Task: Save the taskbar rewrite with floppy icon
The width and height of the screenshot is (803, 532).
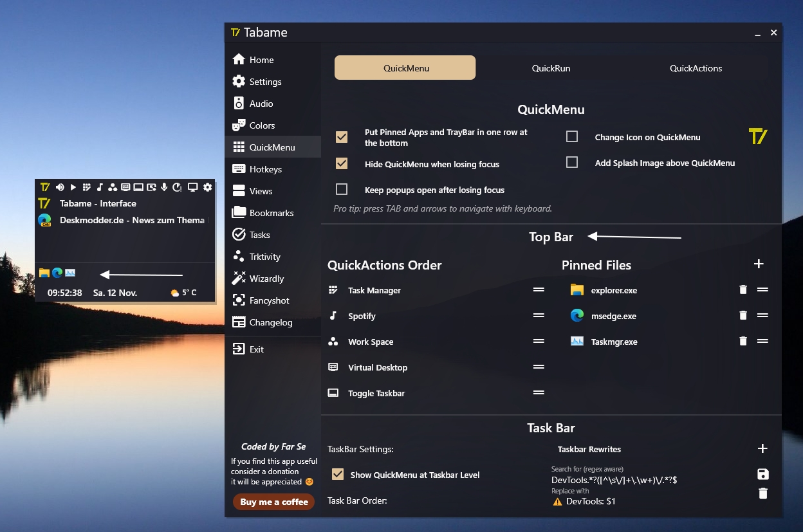Action: point(763,475)
